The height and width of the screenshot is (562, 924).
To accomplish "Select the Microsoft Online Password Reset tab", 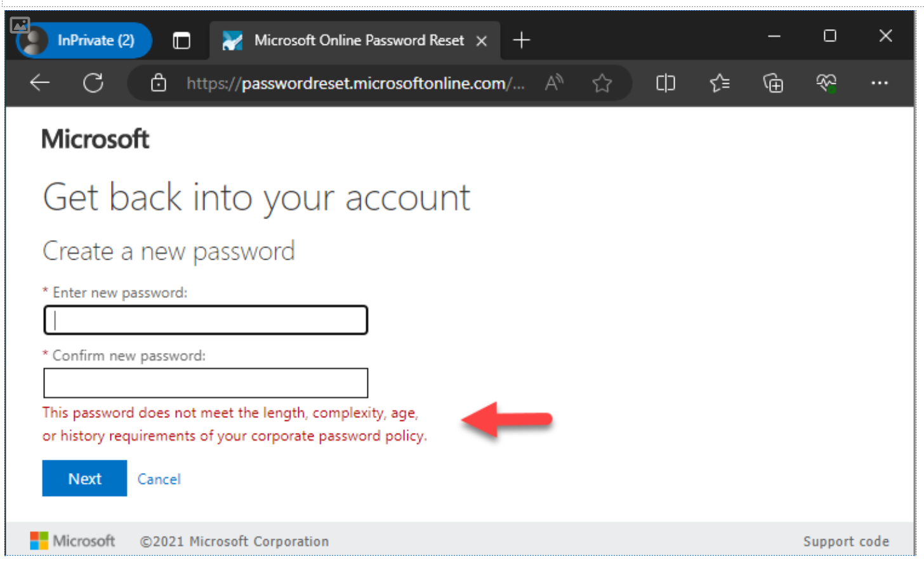I will coord(355,40).
